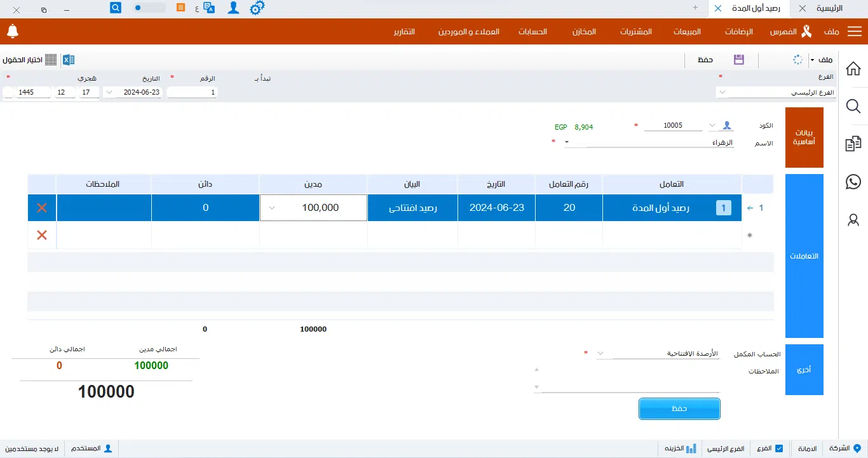
Task: Open الفهرس menu
Action: pyautogui.click(x=784, y=32)
